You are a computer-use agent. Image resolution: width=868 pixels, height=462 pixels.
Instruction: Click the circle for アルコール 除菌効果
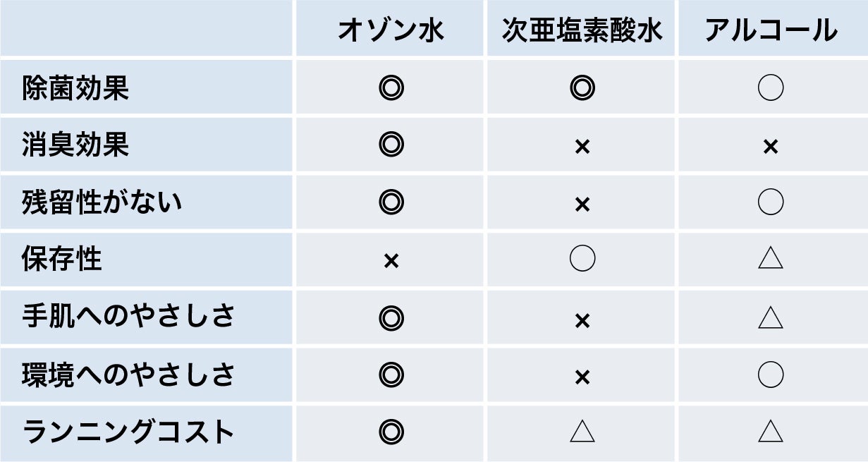coord(771,88)
